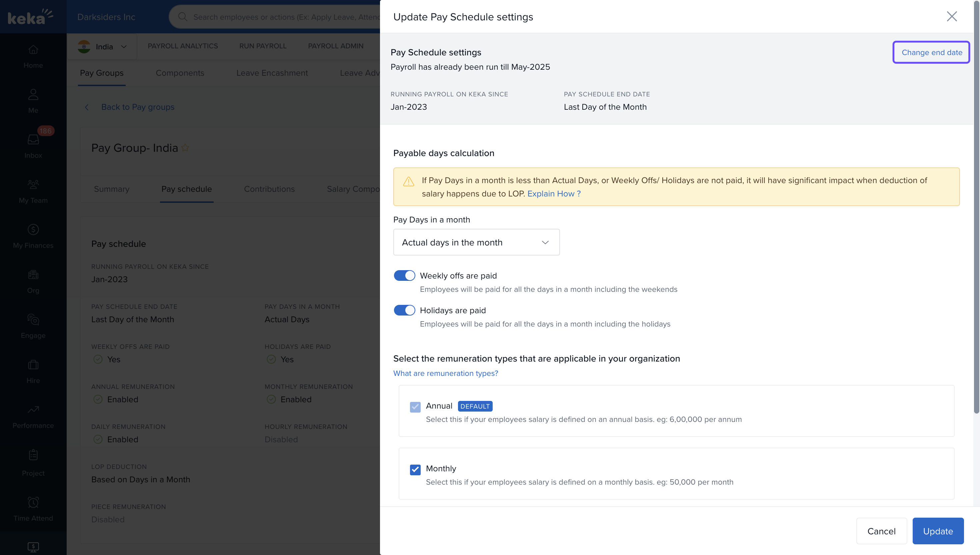Viewport: 980px width, 555px height.
Task: Click the Engage sidebar icon
Action: click(x=33, y=320)
